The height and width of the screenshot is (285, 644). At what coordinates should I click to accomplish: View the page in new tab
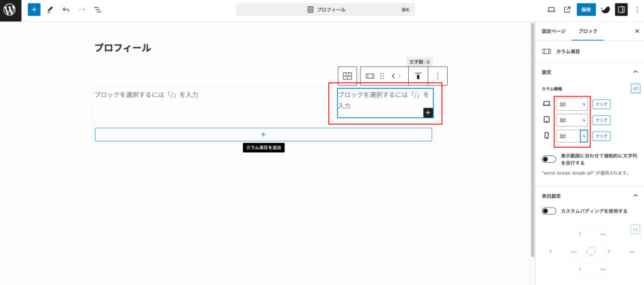pos(567,9)
